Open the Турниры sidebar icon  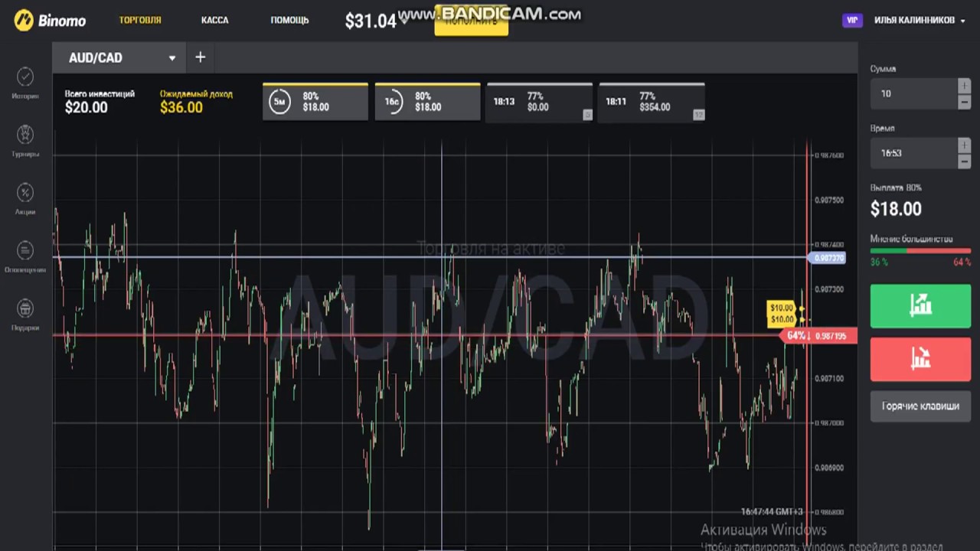click(25, 135)
